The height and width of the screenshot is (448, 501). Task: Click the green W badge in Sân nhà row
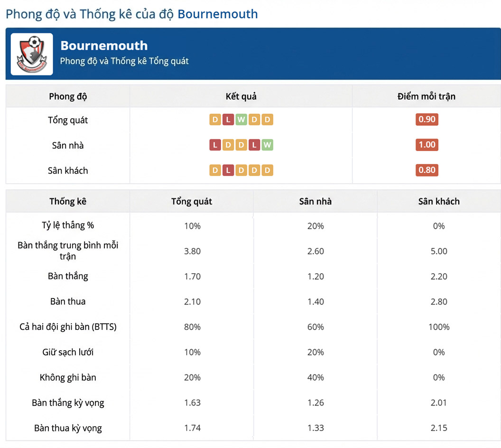(268, 145)
